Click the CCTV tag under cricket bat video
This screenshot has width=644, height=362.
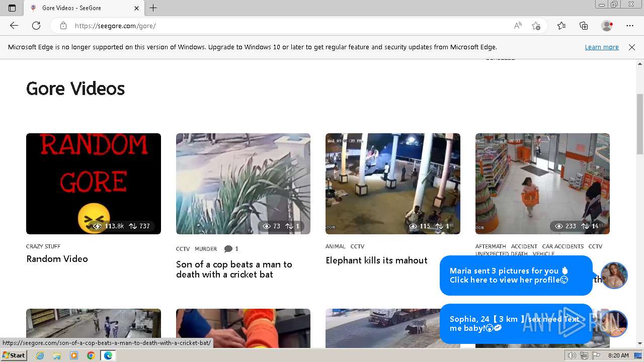click(183, 249)
